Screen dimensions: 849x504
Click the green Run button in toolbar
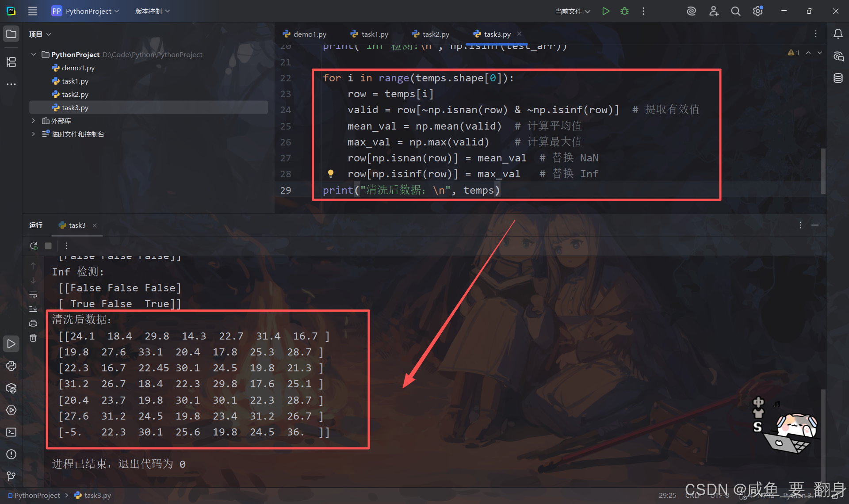point(606,11)
